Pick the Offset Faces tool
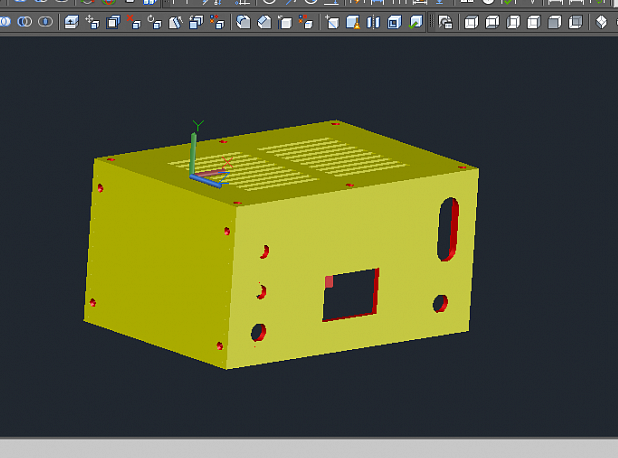The width and height of the screenshot is (618, 458). coord(114,21)
